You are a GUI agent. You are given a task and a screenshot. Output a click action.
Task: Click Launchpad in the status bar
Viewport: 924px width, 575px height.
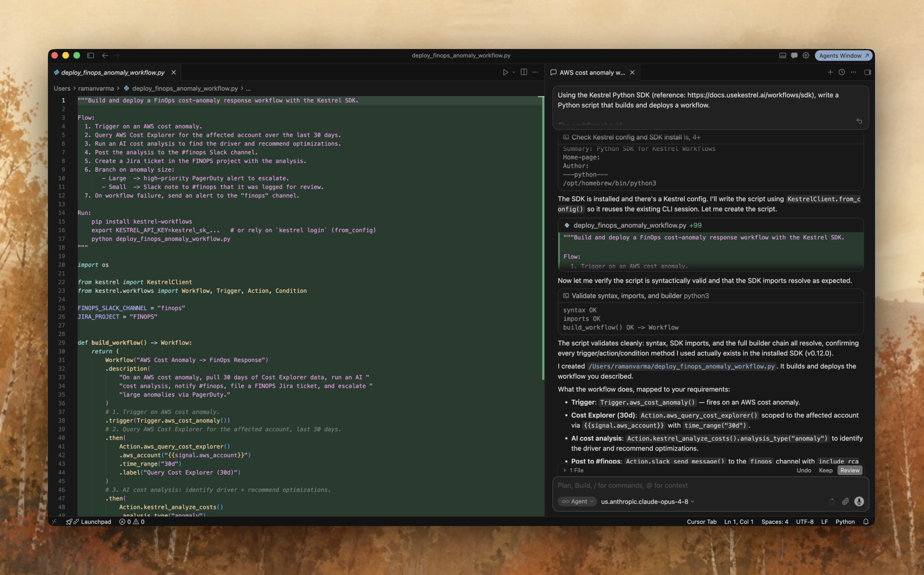point(89,522)
